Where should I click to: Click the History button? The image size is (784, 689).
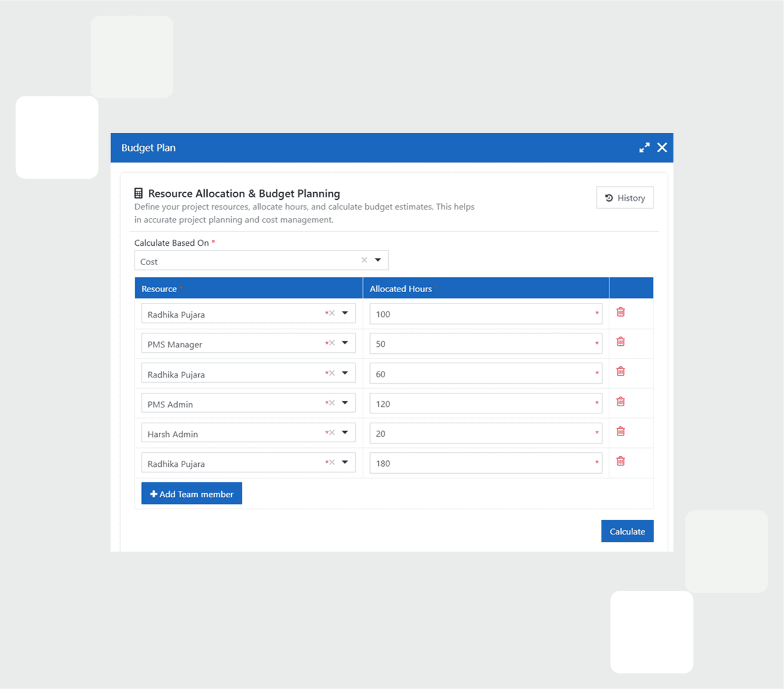click(625, 198)
